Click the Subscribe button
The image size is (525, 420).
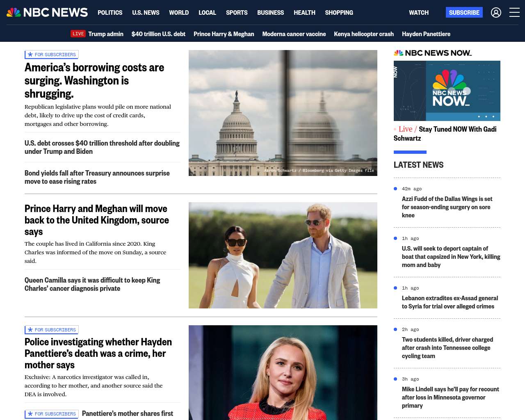pyautogui.click(x=464, y=12)
